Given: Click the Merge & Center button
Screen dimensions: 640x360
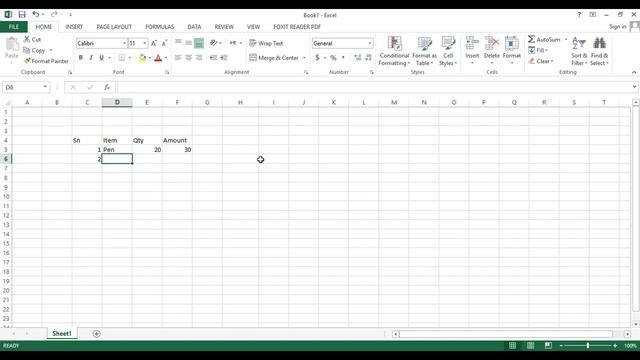Looking at the screenshot, I should pos(274,58).
